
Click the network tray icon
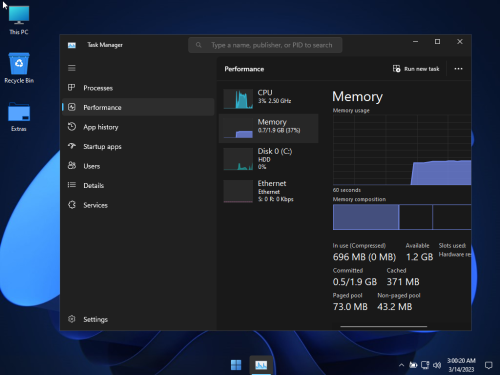(x=425, y=365)
